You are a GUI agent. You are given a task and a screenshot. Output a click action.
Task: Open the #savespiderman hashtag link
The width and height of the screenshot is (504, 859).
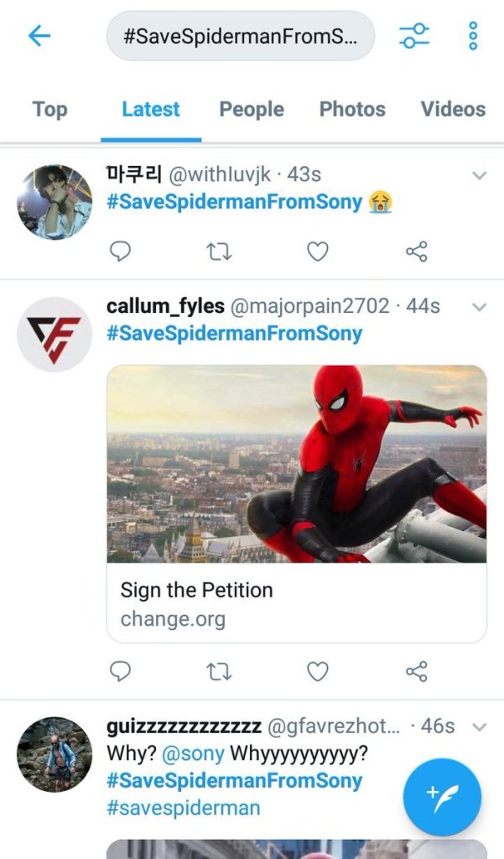pos(183,808)
